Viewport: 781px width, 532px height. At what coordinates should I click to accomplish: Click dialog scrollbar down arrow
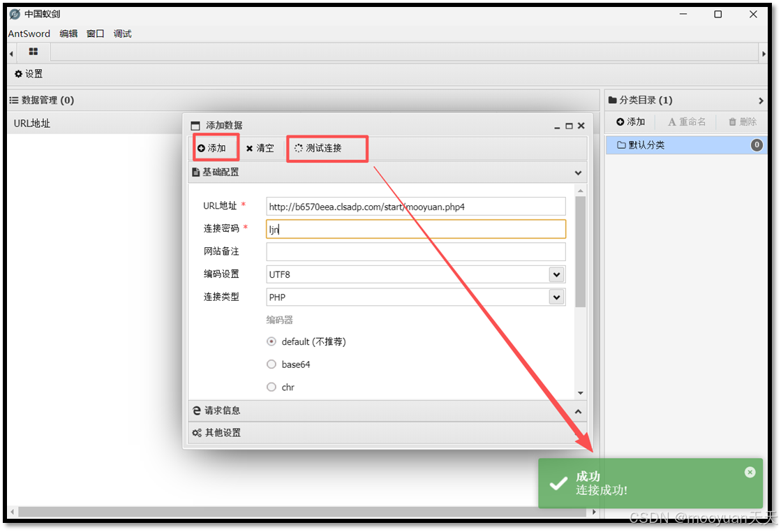click(x=580, y=393)
